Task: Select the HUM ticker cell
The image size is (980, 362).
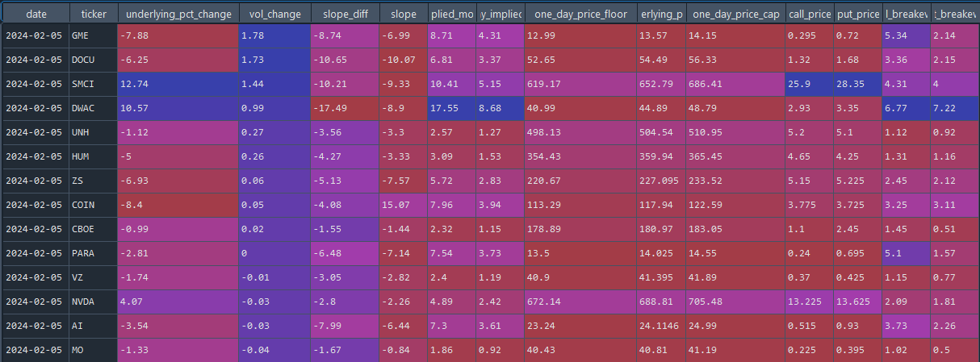Action: [94, 157]
